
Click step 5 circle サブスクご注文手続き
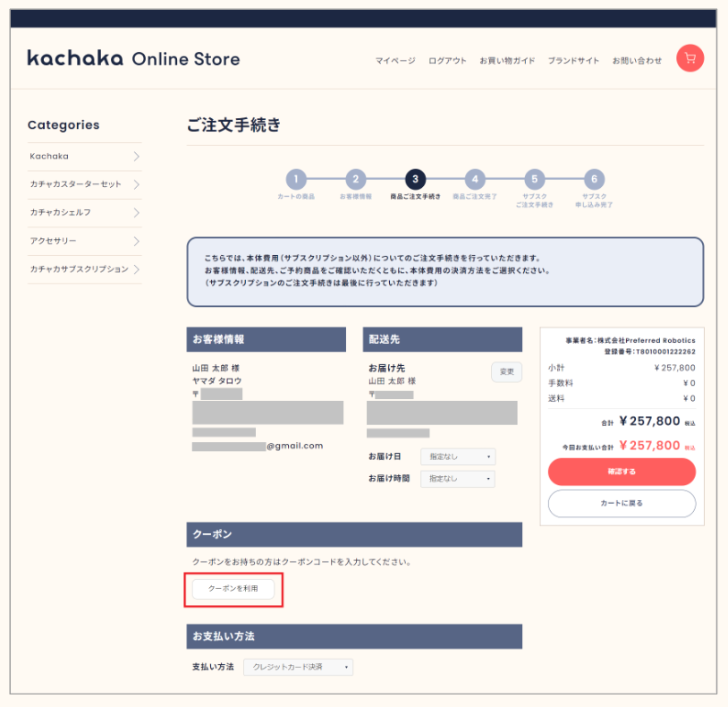point(534,179)
